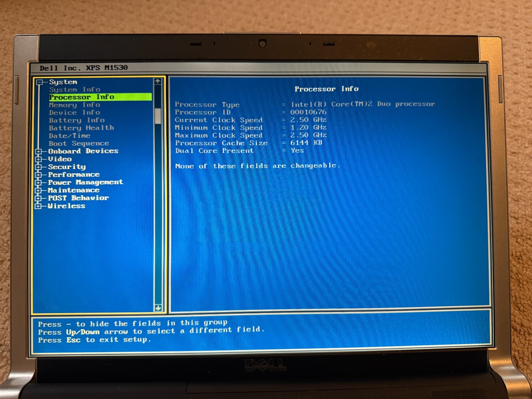
Task: Open Memory Info entry
Action: click(74, 105)
